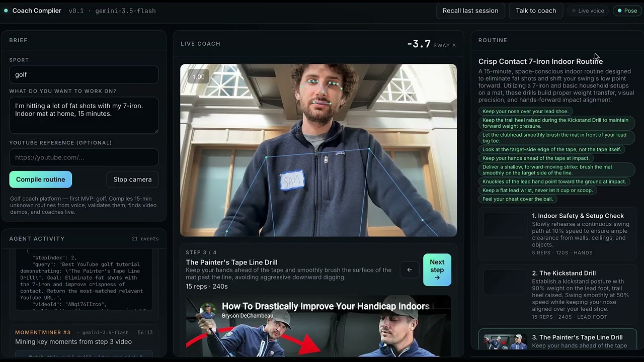This screenshot has width=644, height=362.
Task: Open Talk to coach
Action: click(536, 11)
